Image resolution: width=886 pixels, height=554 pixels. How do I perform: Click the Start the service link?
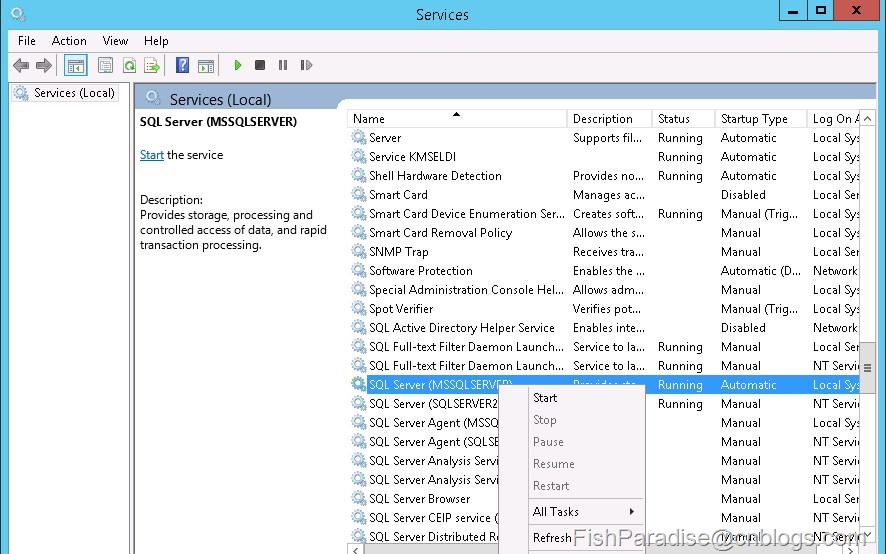(151, 155)
